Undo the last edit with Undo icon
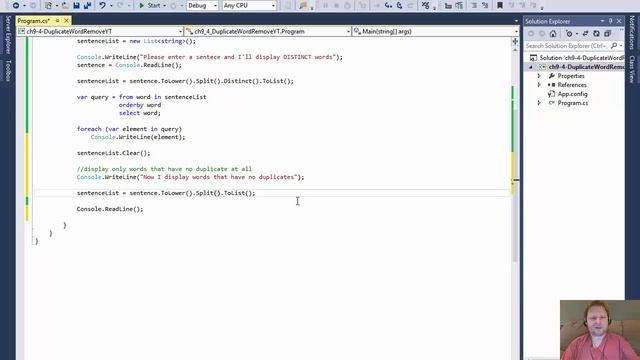The image size is (640, 360). point(102,6)
